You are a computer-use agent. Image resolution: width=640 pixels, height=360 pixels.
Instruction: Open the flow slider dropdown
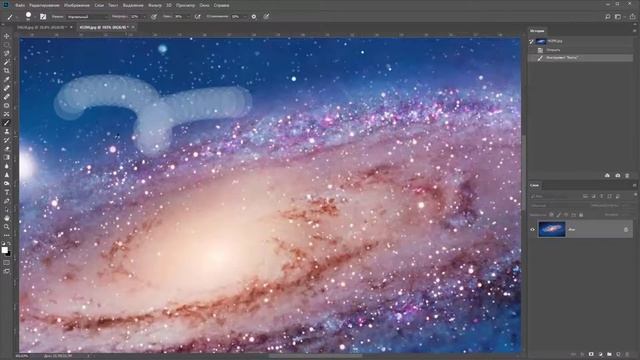[188, 17]
